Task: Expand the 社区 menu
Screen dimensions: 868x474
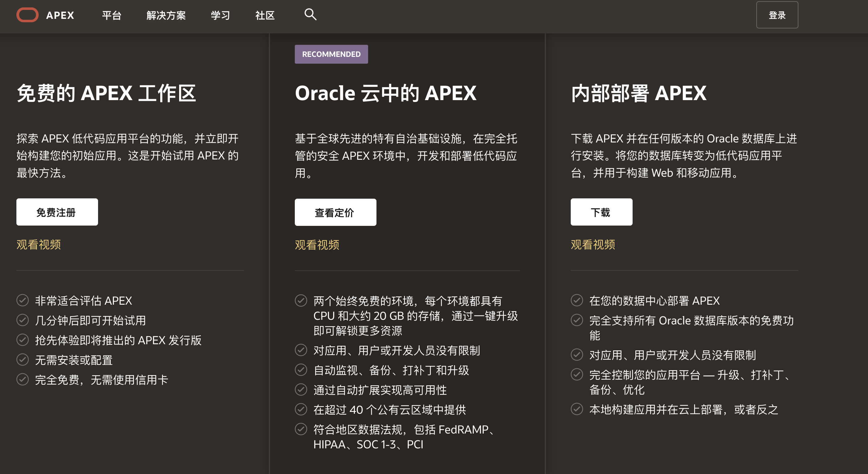Action: pos(265,15)
